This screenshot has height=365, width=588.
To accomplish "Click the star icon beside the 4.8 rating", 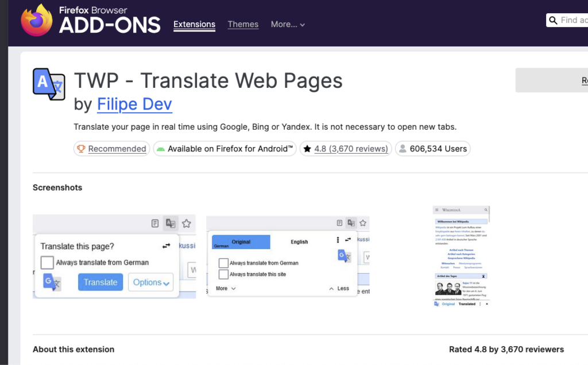I will point(307,149).
